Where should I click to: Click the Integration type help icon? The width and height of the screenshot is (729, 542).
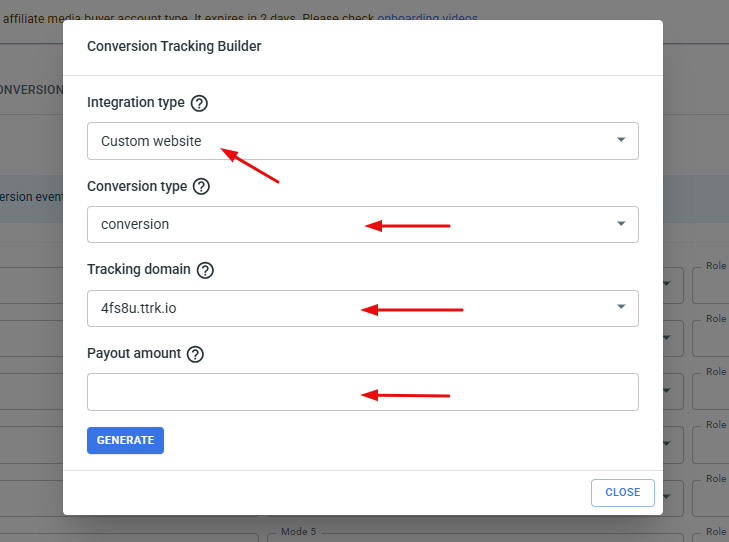point(199,103)
